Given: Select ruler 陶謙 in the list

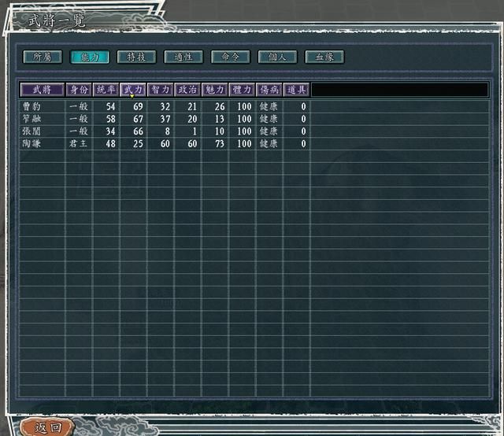Looking at the screenshot, I should pos(31,143).
